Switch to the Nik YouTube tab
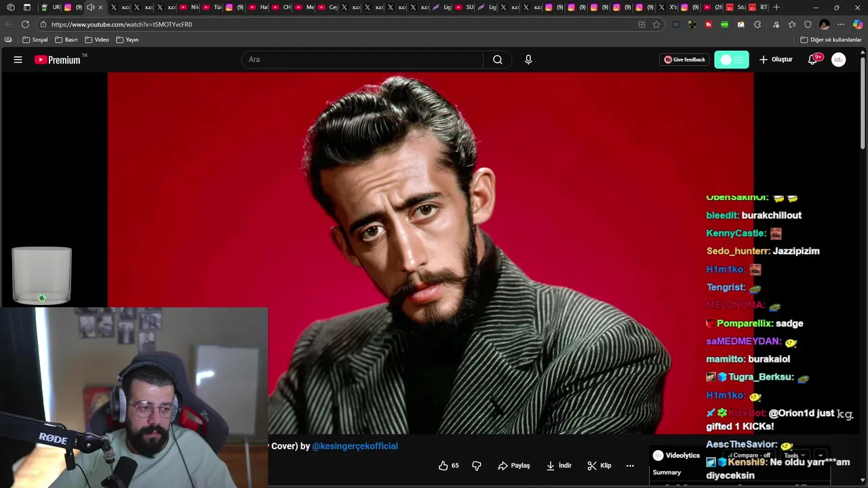 click(189, 7)
